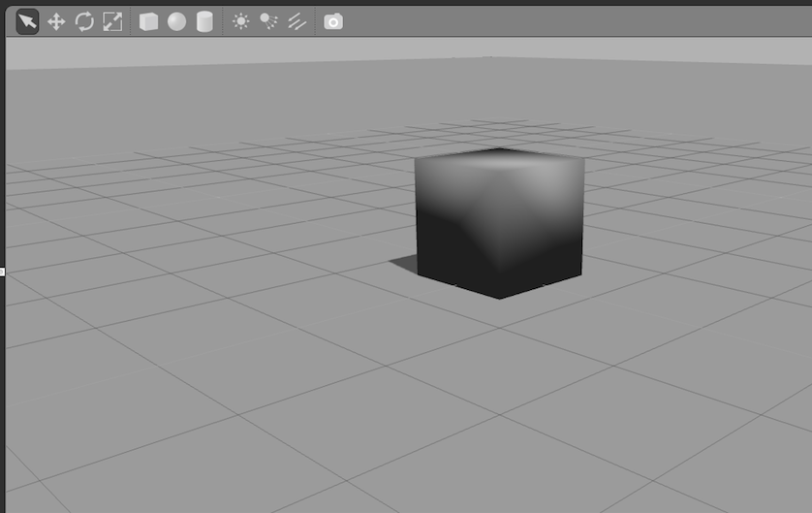
Task: Add a spot light source
Action: pyautogui.click(x=268, y=21)
